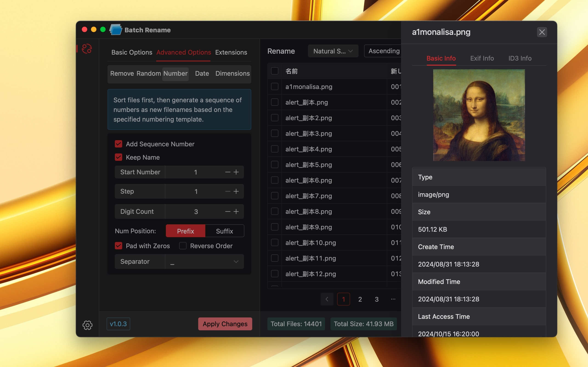Click the a1monalisa.png thumbnail preview
Image resolution: width=588 pixels, height=367 pixels.
tap(479, 115)
